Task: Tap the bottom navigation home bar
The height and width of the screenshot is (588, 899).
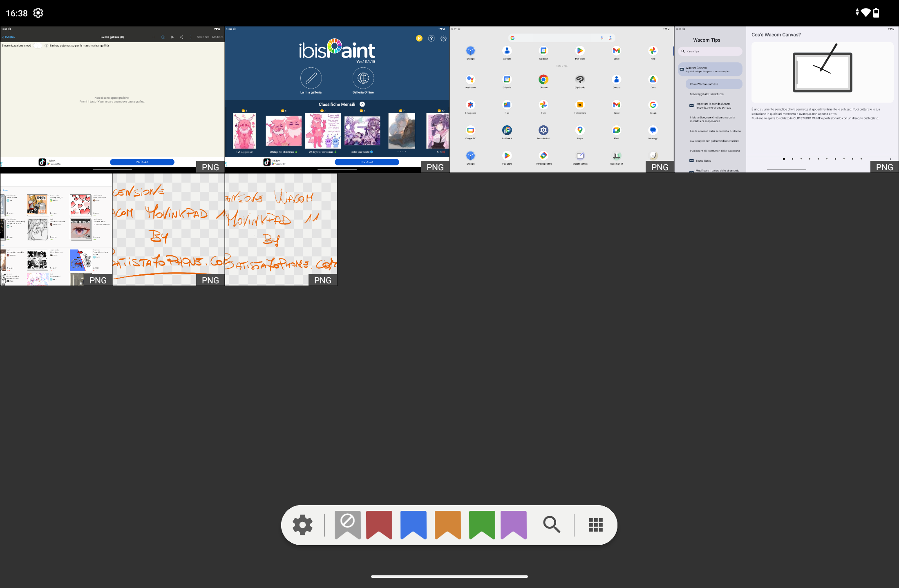Action: [x=449, y=577]
